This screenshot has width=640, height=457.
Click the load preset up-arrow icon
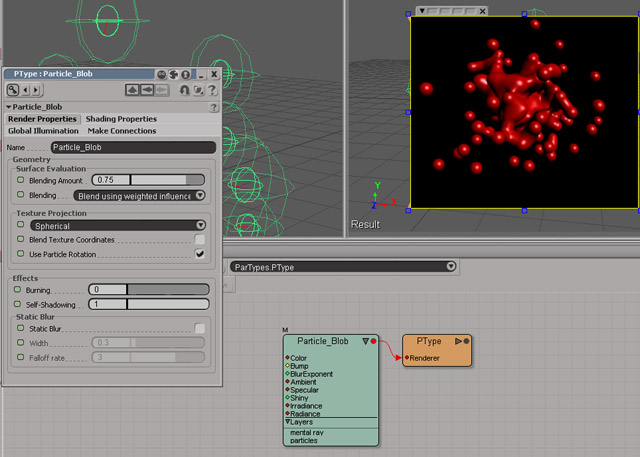pos(132,90)
